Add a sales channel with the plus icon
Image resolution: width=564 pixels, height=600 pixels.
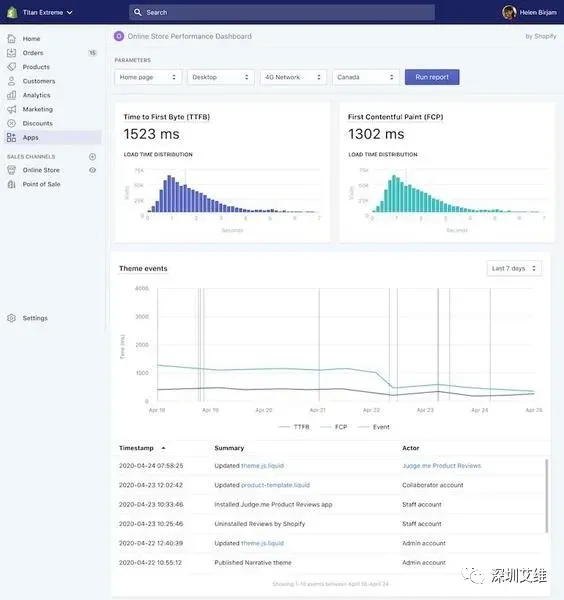point(92,157)
